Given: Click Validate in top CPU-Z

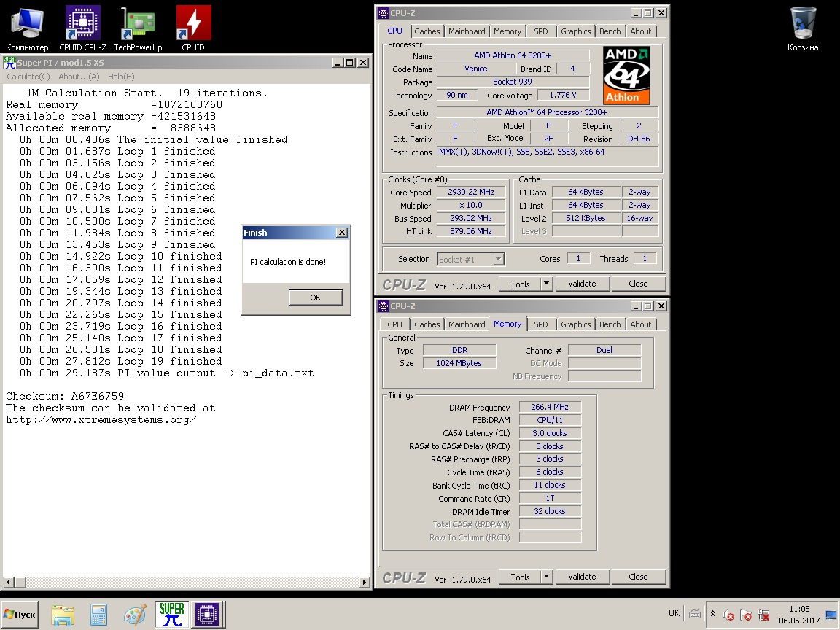Looking at the screenshot, I should click(x=582, y=284).
